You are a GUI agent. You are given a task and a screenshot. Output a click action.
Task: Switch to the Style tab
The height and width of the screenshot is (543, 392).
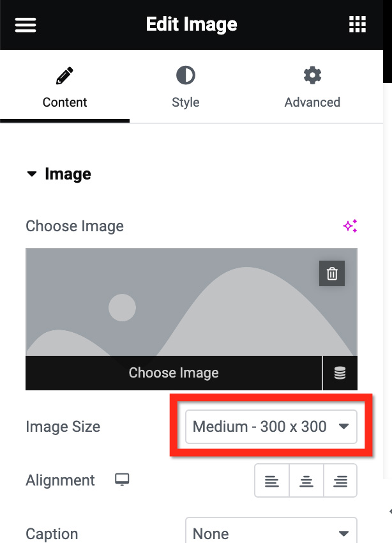click(185, 102)
